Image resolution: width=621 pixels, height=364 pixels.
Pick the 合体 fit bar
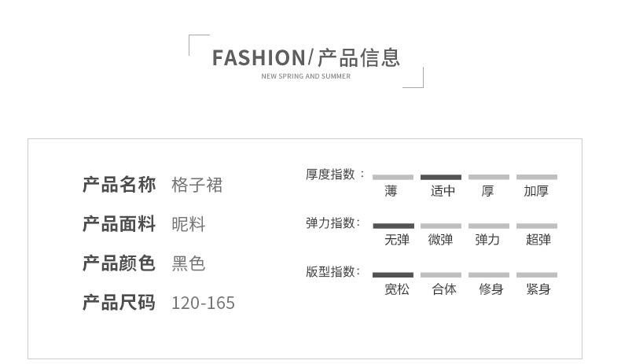[441, 274]
